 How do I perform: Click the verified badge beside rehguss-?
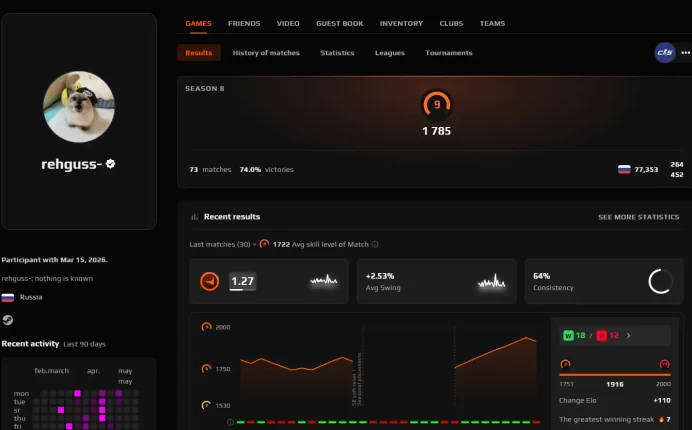pyautogui.click(x=111, y=164)
